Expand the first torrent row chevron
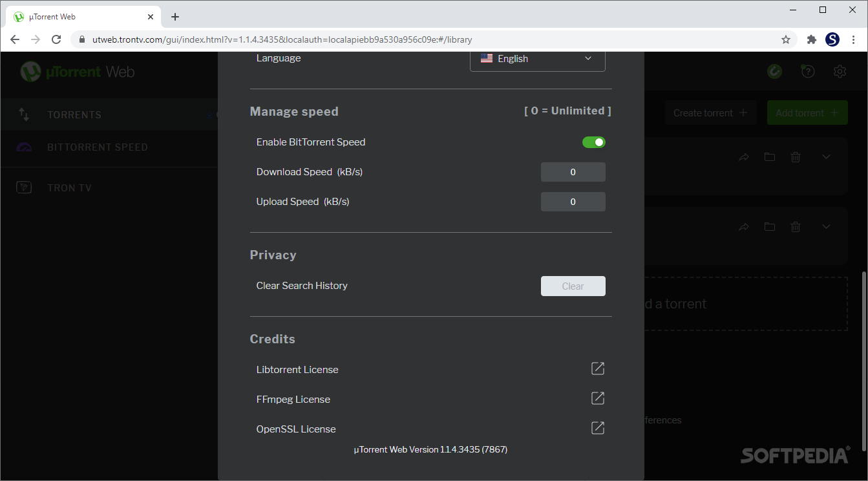Screen dimensions: 868x481 tap(826, 157)
